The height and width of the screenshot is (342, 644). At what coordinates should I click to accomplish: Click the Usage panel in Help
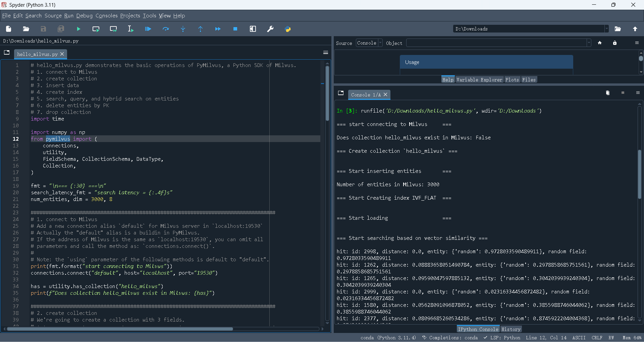pyautogui.click(x=486, y=62)
